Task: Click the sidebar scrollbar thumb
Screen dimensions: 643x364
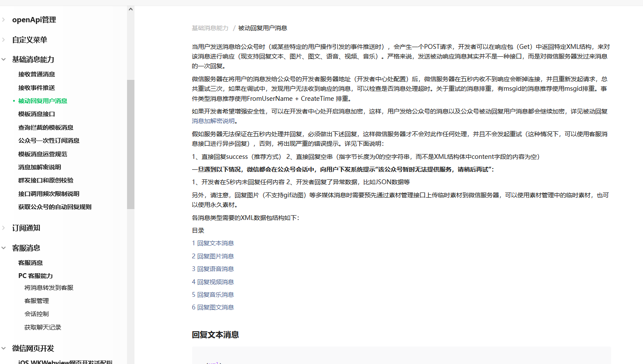Action: (131, 144)
